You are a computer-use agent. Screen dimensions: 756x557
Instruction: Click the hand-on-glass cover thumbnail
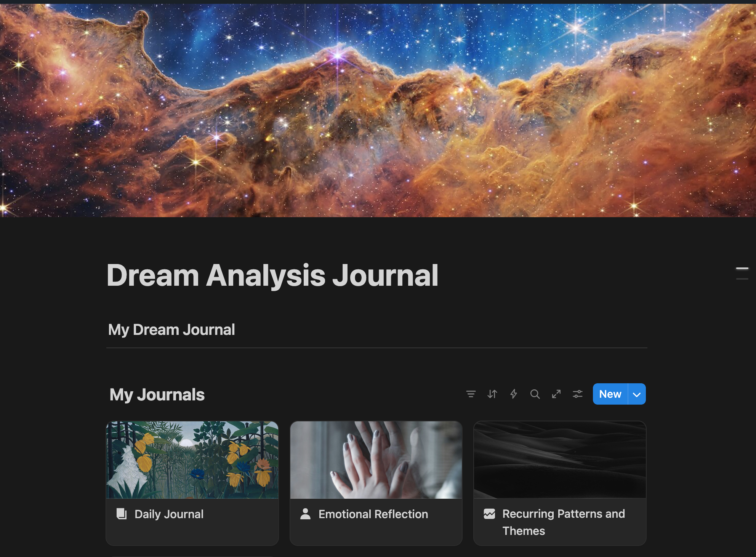click(376, 460)
